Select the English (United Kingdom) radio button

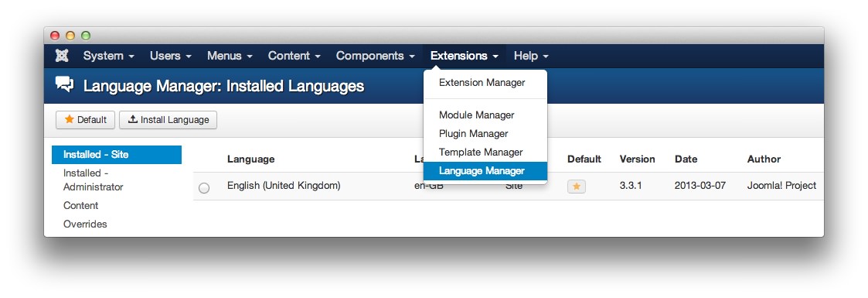click(x=204, y=188)
